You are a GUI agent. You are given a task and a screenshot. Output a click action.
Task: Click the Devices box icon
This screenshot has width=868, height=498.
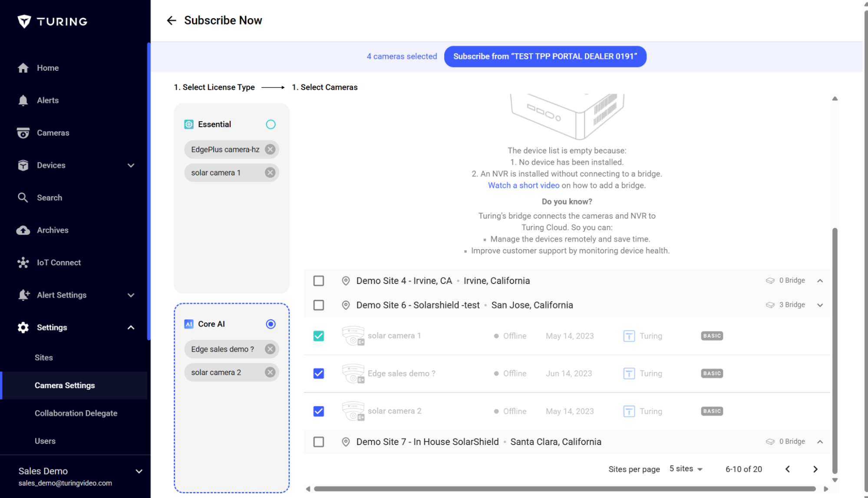pyautogui.click(x=23, y=165)
